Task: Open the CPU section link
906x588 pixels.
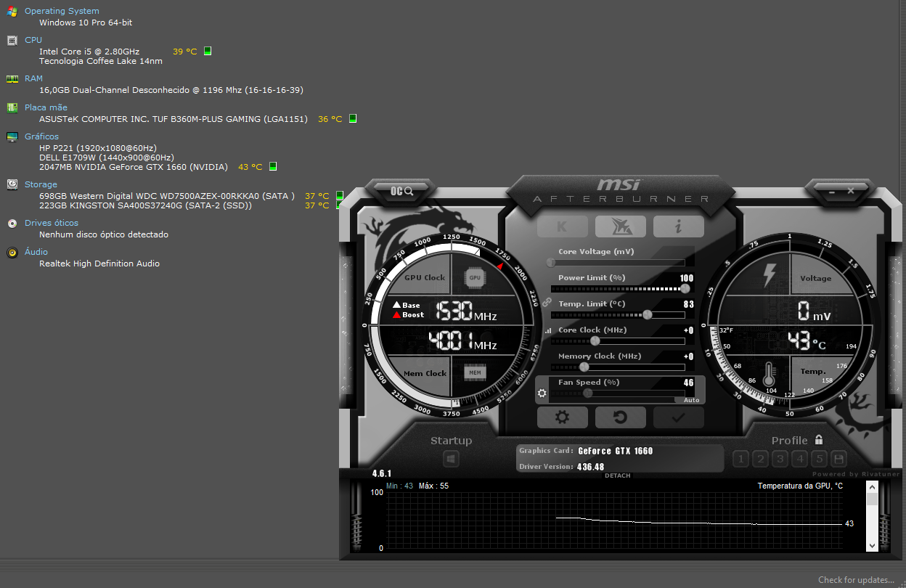Action: 33,40
